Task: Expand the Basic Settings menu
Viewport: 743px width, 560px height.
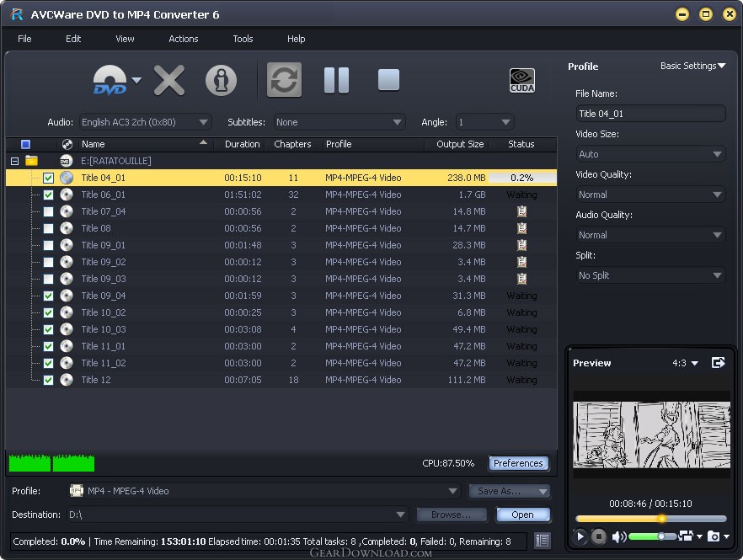Action: tap(692, 66)
